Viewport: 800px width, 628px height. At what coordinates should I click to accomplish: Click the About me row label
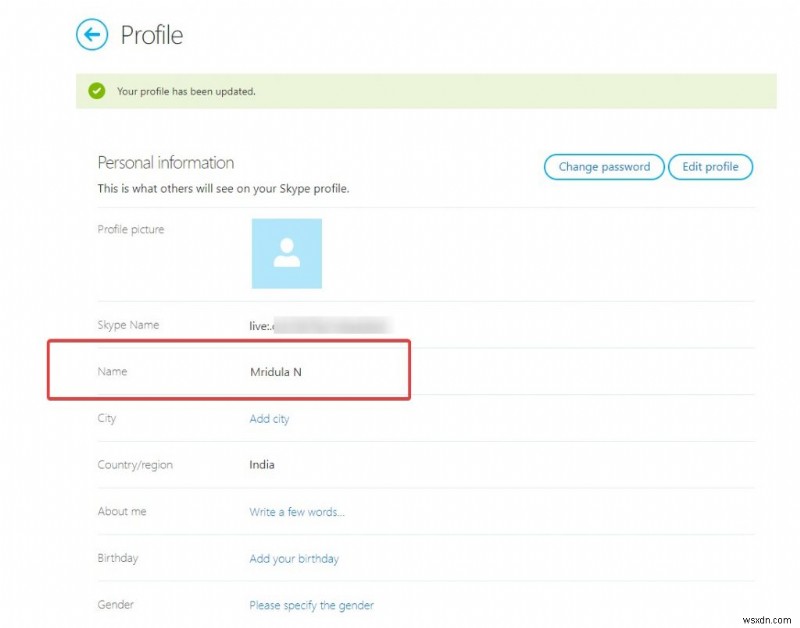(121, 512)
